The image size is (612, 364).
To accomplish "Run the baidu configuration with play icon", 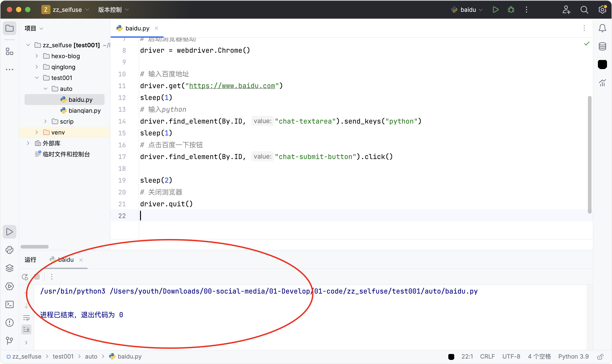I will 495,10.
